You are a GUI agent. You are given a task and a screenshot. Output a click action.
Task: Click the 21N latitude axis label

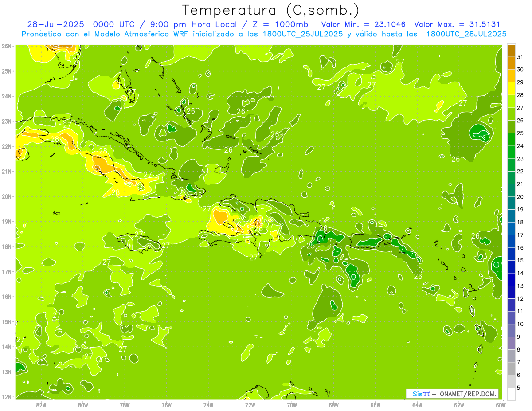7,171
